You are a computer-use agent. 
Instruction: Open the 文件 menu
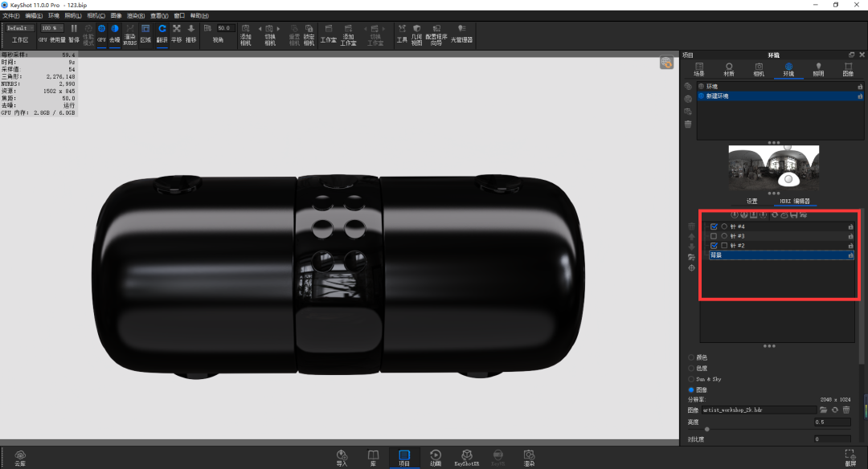coord(11,16)
